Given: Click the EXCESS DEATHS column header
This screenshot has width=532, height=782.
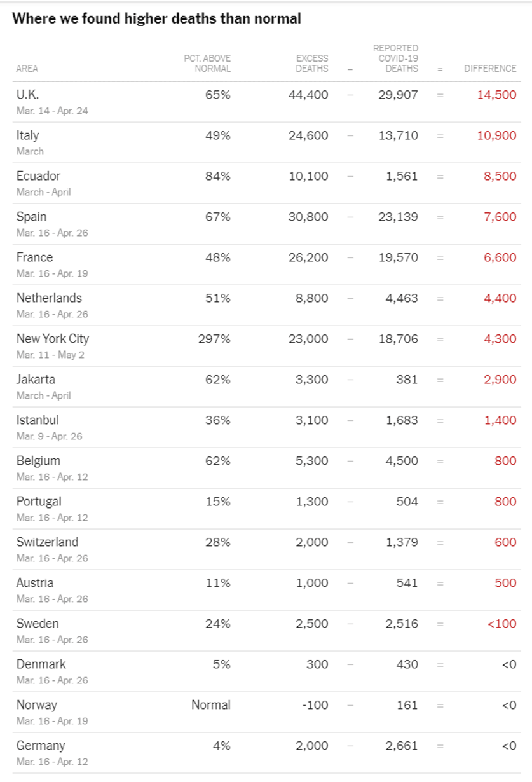Looking at the screenshot, I should click(x=312, y=63).
